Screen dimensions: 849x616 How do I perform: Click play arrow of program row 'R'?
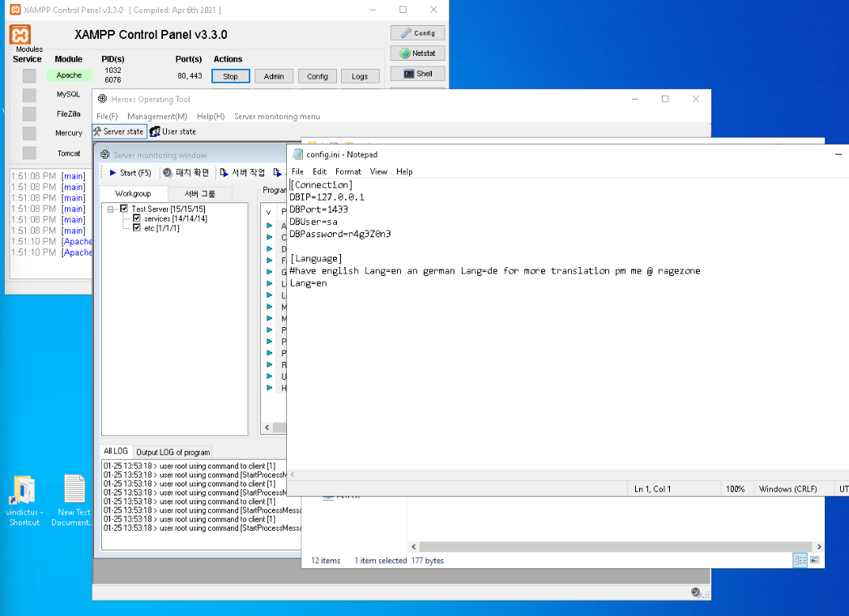tap(270, 364)
